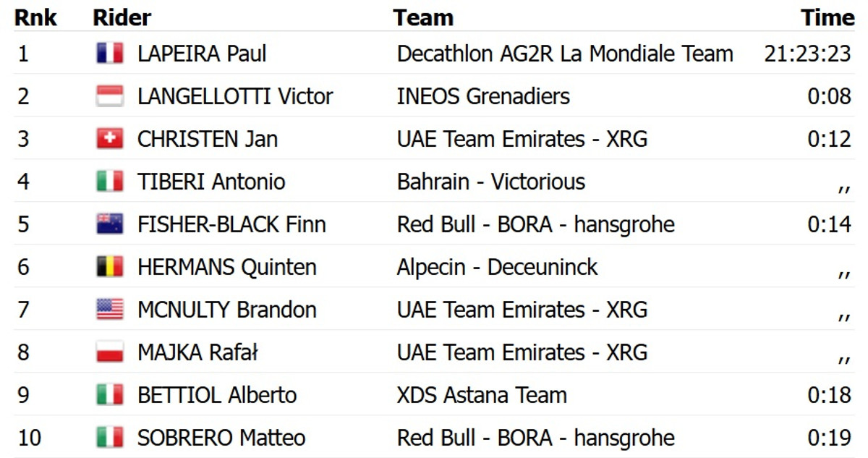Click the Time column header

[x=827, y=17]
